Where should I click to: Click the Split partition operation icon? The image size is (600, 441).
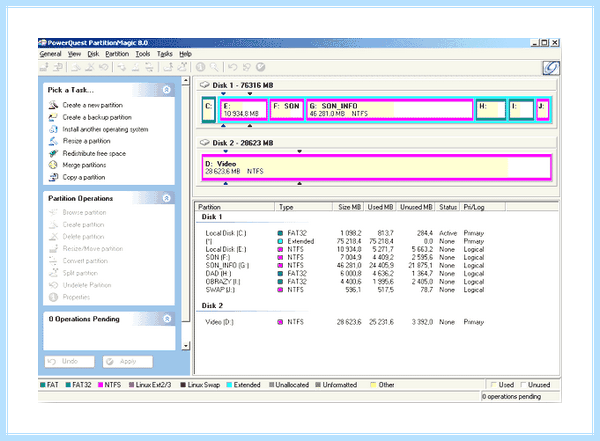click(x=53, y=273)
